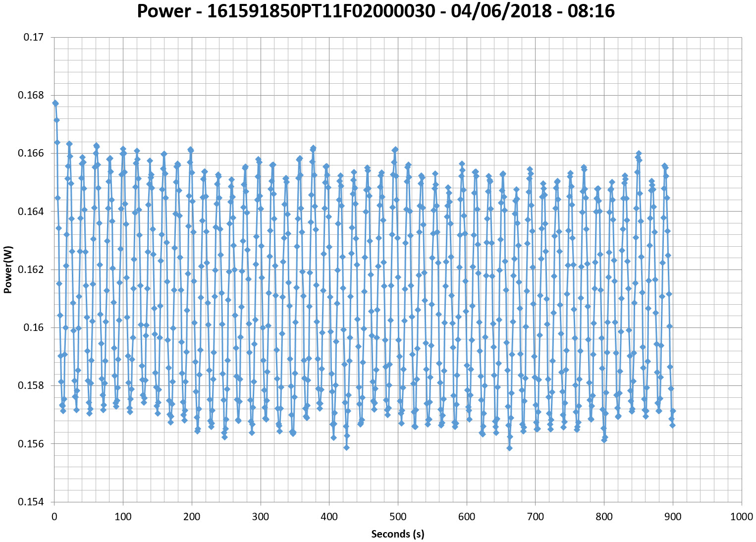Click the 300 label on the horizontal axis
Image resolution: width=756 pixels, height=542 pixels.
point(260,517)
